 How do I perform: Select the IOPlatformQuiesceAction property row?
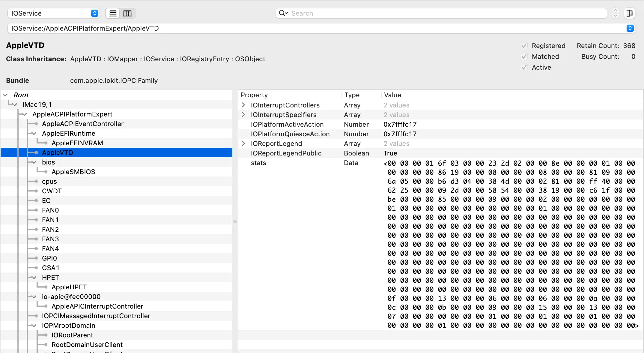[x=441, y=134]
